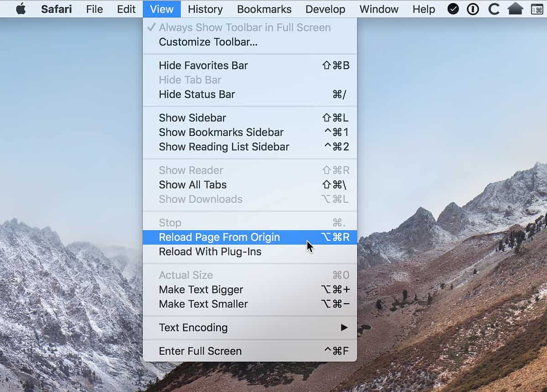Select Reload Page From Origin
Image resolution: width=547 pixels, height=392 pixels.
(219, 237)
